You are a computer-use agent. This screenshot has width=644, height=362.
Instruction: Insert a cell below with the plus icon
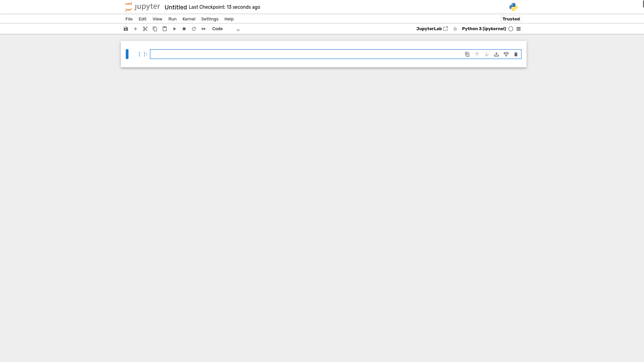(136, 29)
